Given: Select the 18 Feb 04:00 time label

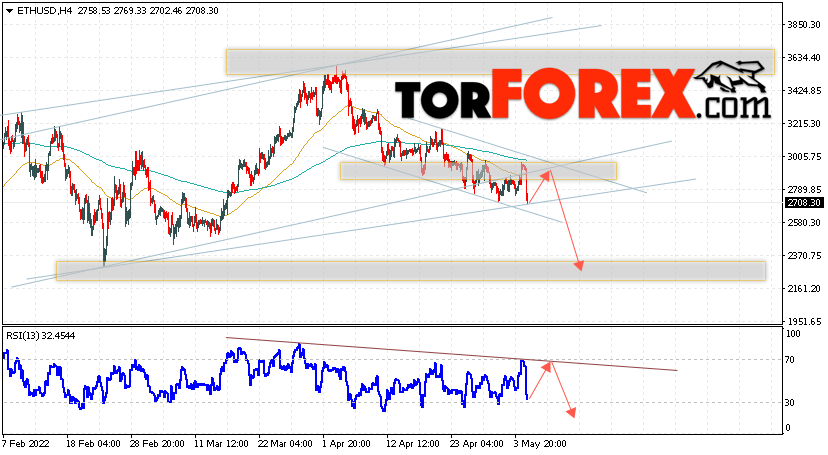Looking at the screenshot, I should tap(93, 444).
